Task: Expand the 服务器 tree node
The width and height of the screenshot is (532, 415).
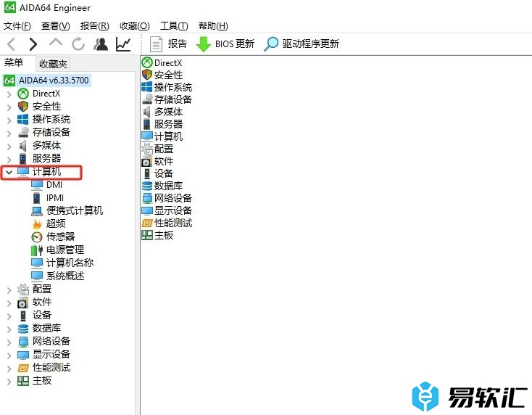Action: (9, 159)
